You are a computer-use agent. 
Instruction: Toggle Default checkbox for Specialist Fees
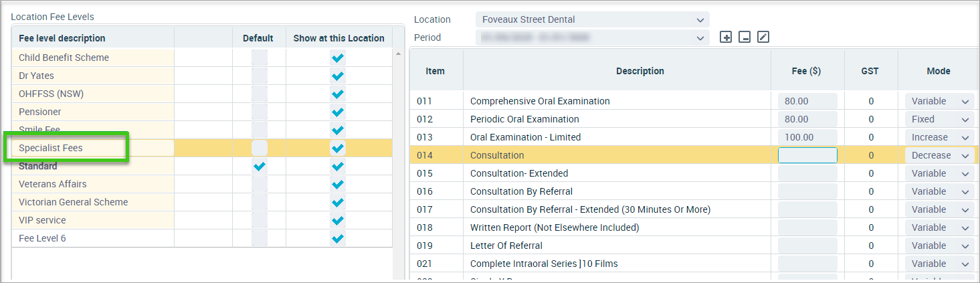click(260, 148)
